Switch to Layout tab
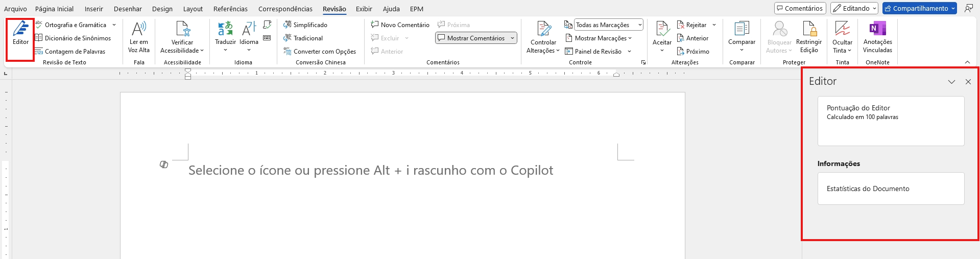 point(193,9)
